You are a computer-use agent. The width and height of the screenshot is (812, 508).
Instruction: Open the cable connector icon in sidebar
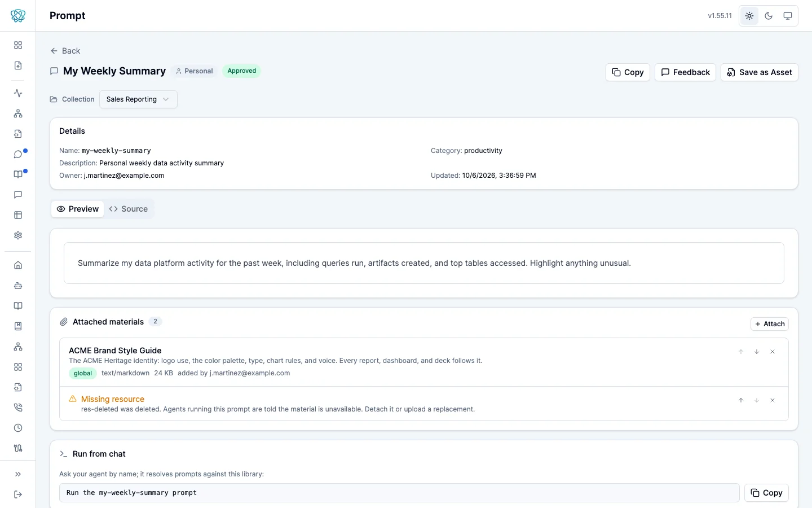pos(18,448)
